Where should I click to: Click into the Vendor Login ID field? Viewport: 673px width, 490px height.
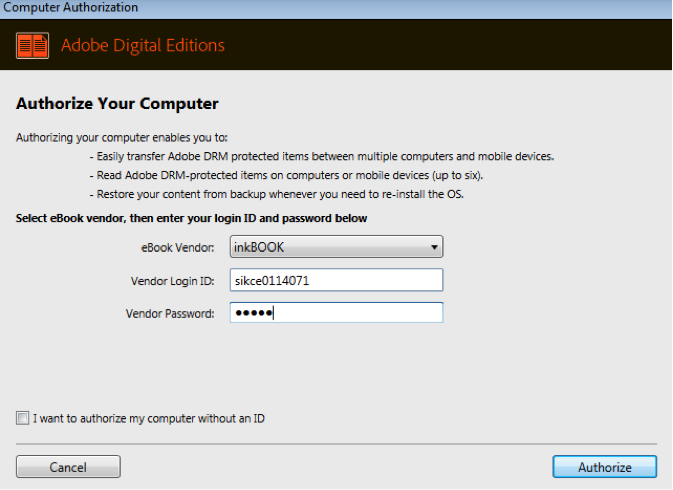pos(336,280)
